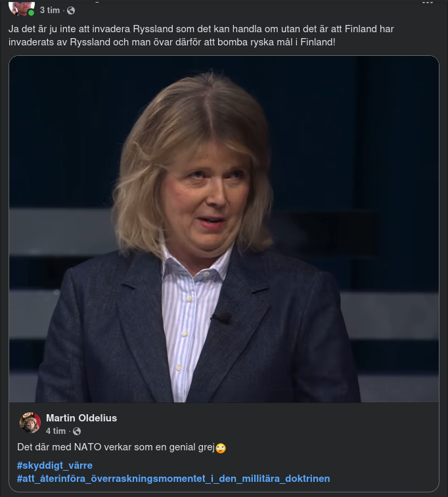Click the poster's profile picture at top
448x497 pixels.
coord(21,6)
